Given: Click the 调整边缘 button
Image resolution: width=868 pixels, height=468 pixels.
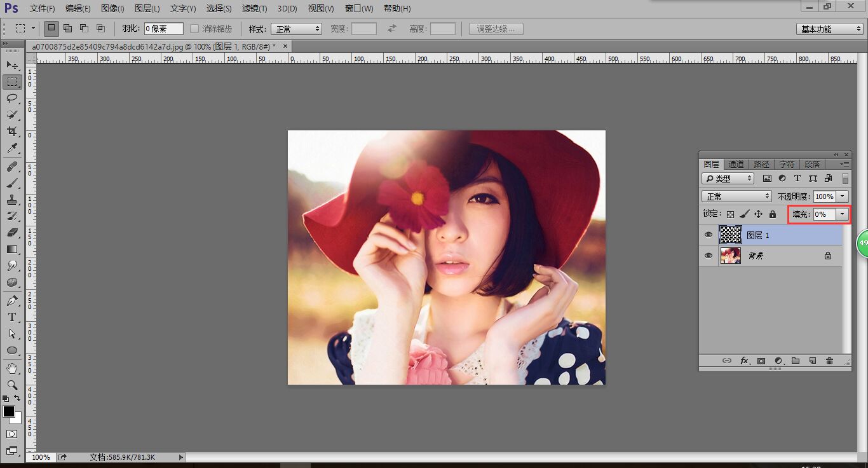Looking at the screenshot, I should point(496,29).
